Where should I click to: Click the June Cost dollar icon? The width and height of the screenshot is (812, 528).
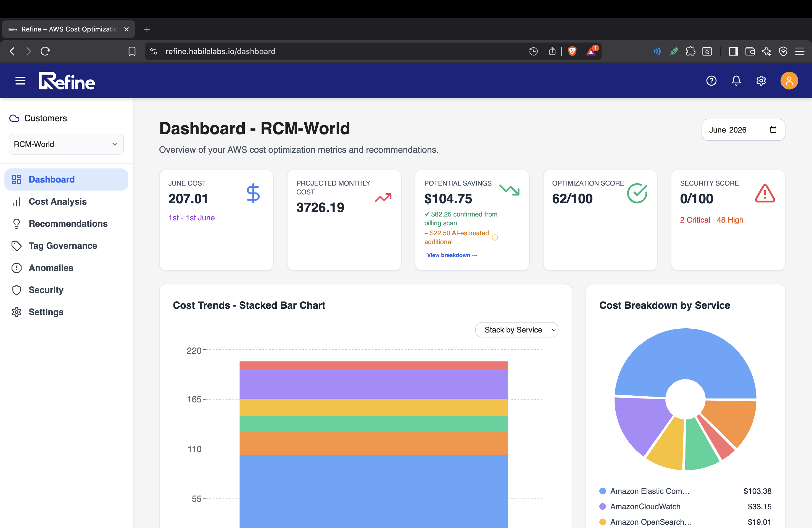tap(253, 193)
